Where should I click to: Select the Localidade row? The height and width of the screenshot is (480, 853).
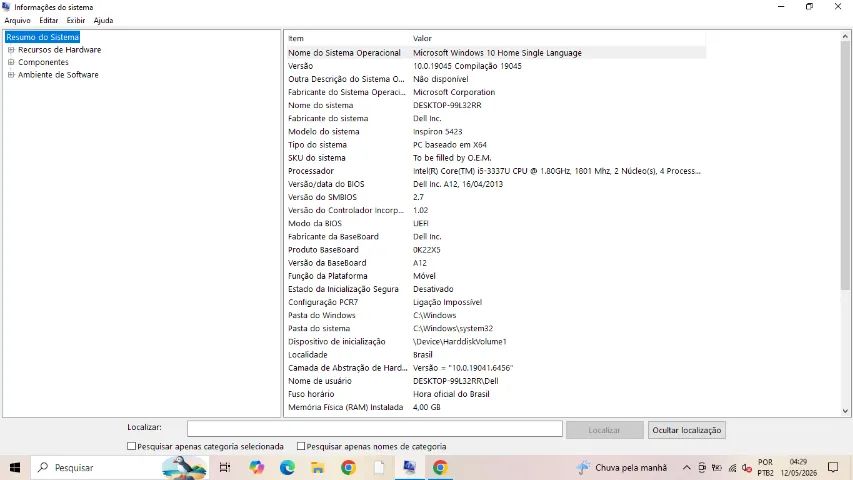(x=495, y=355)
